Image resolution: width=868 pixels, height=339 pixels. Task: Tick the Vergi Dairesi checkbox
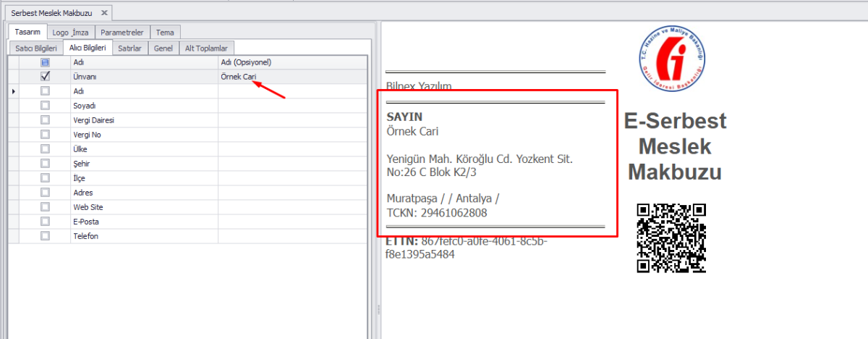[x=45, y=120]
